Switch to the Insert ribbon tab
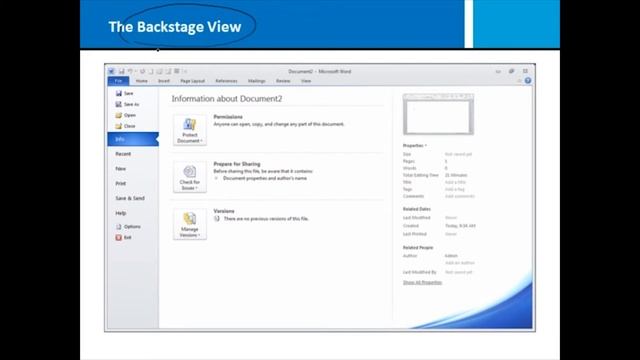The width and height of the screenshot is (640, 360). click(164, 81)
